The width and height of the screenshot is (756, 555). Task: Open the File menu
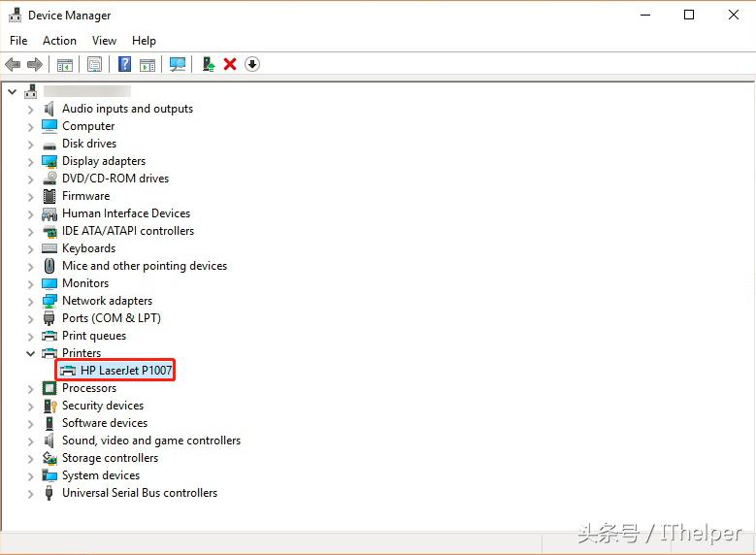[x=18, y=41]
